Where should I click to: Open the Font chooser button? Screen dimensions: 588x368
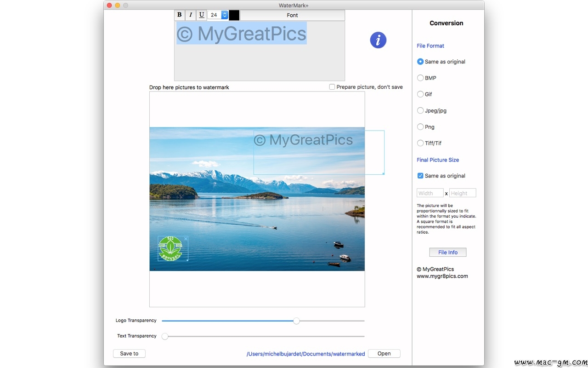point(292,15)
